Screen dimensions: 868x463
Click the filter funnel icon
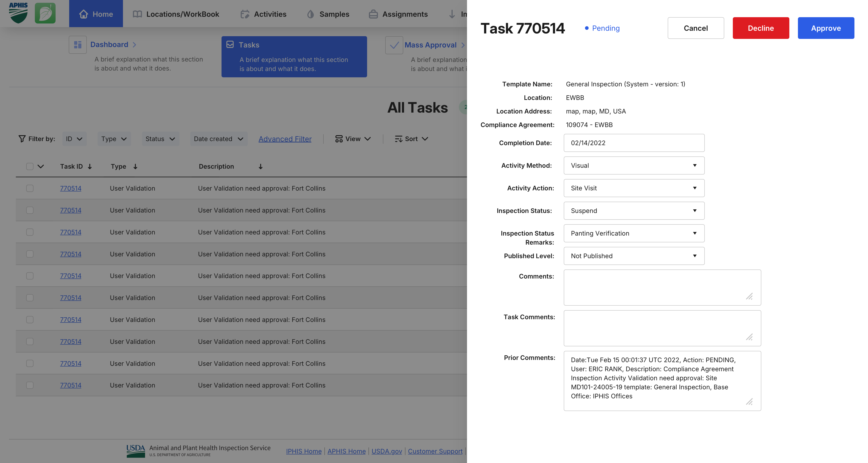click(22, 139)
